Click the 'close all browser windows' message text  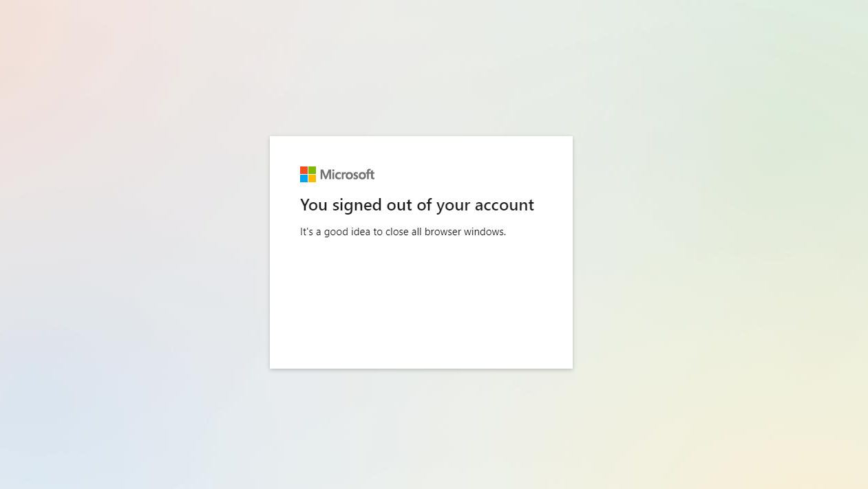click(x=403, y=232)
